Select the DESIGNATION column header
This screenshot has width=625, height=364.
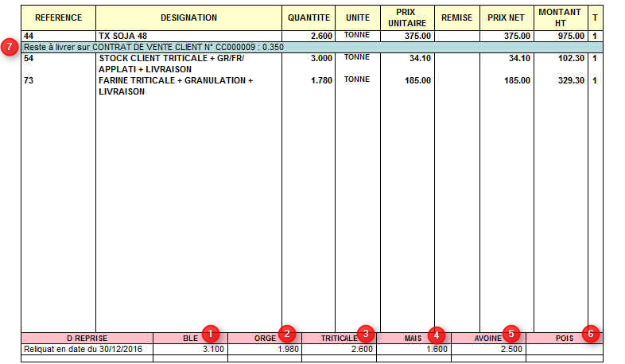pos(188,17)
